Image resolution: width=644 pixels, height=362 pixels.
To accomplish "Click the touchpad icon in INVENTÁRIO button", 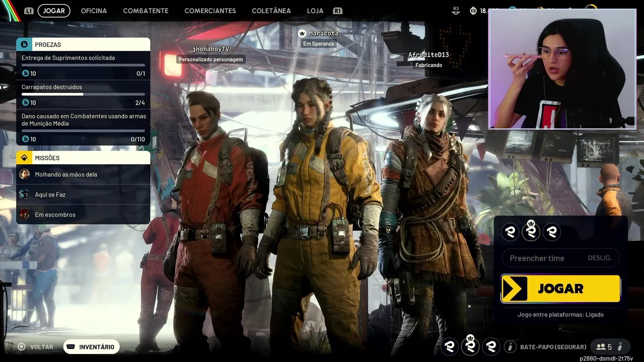I will tap(71, 347).
